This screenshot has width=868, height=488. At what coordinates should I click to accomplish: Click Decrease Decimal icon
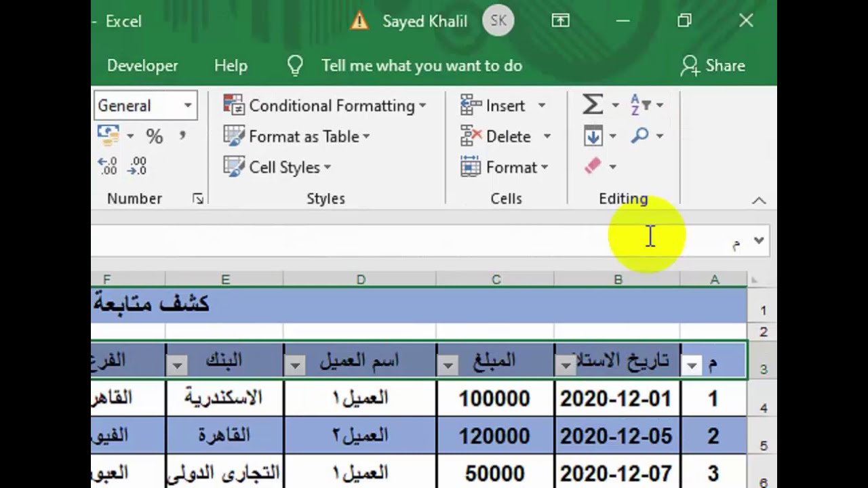click(138, 167)
